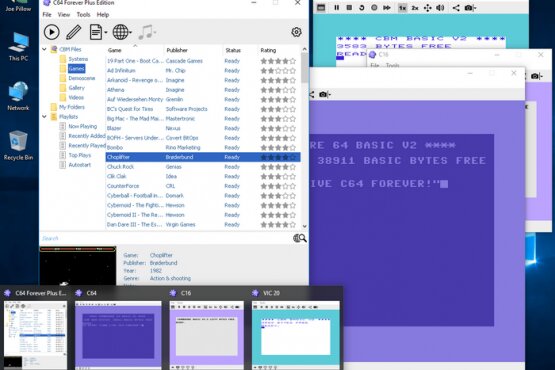Set the star rating for Choplifter row
The height and width of the screenshot is (370, 555).
pyautogui.click(x=278, y=157)
